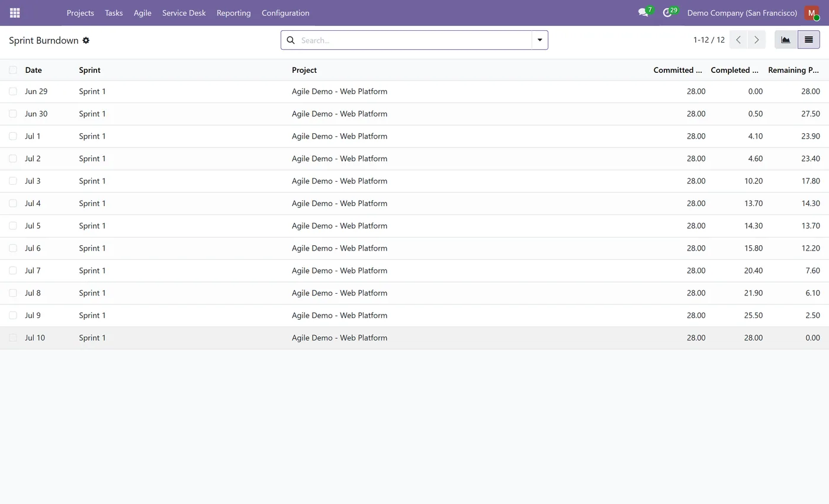829x504 pixels.
Task: Go to previous page of records
Action: pos(738,40)
